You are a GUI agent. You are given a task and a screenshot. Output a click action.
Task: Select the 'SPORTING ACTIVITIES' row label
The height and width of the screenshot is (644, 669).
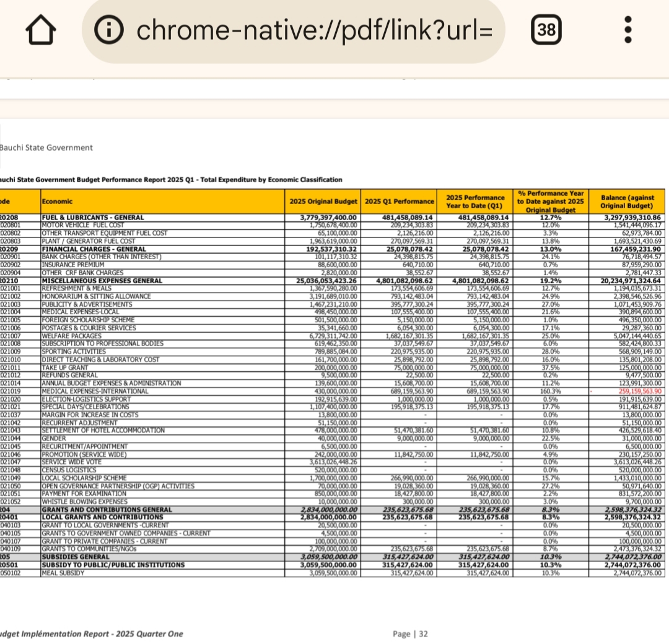(73, 352)
